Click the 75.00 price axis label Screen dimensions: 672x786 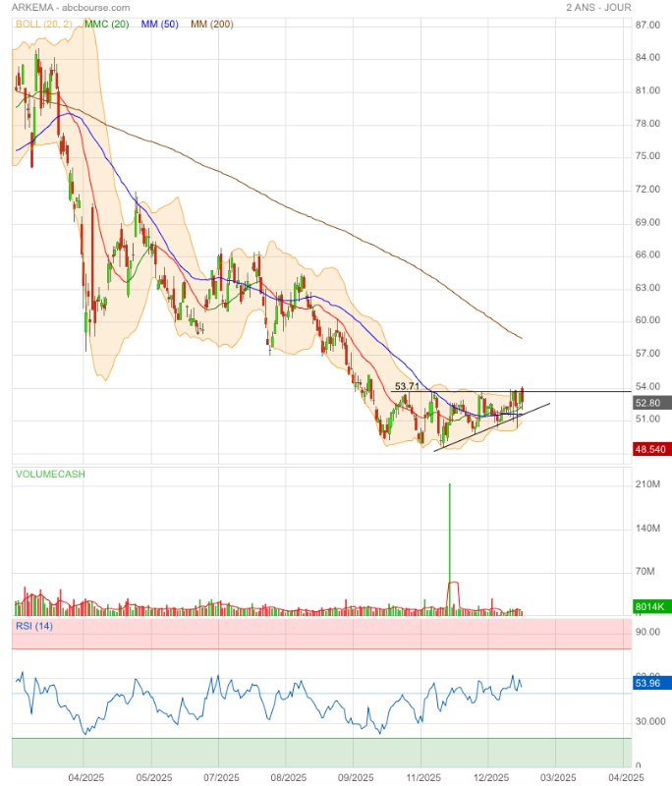pyautogui.click(x=647, y=156)
